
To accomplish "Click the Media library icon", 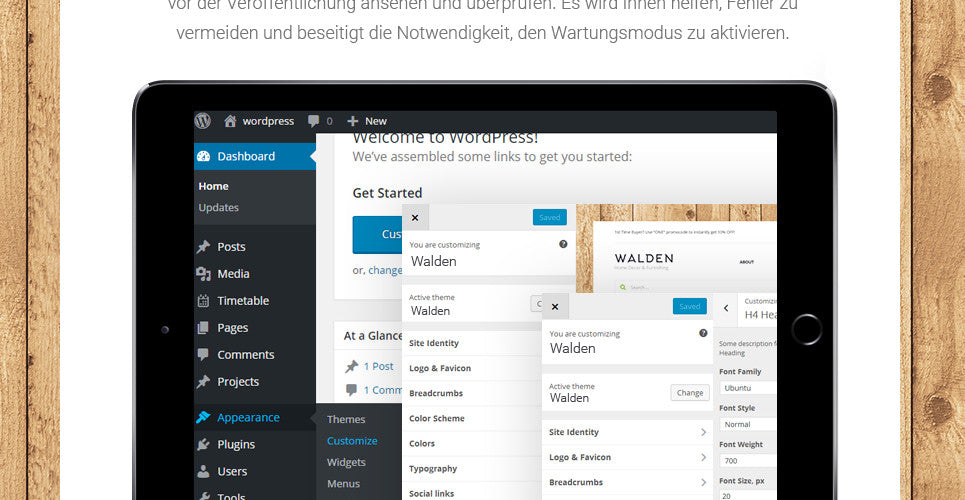I will (203, 274).
